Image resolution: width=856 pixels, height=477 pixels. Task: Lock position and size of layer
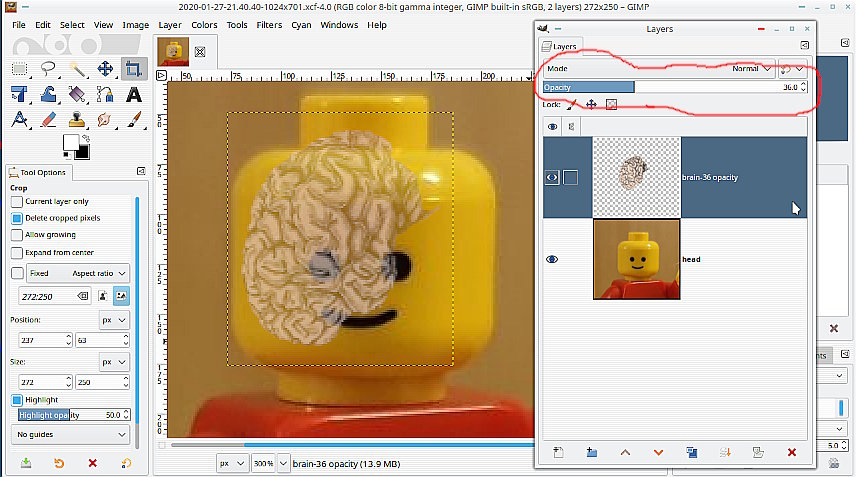point(591,104)
